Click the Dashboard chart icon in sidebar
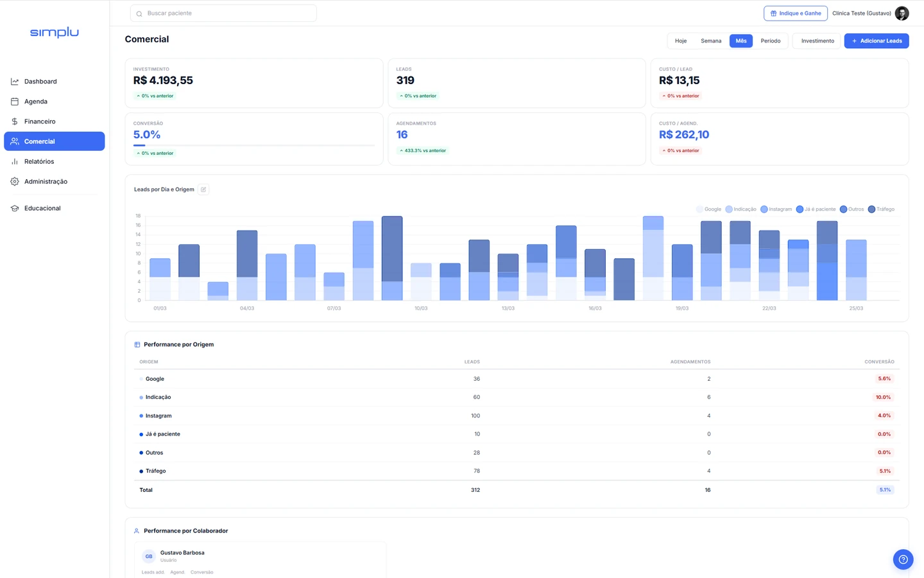This screenshot has height=578, width=924. point(15,82)
